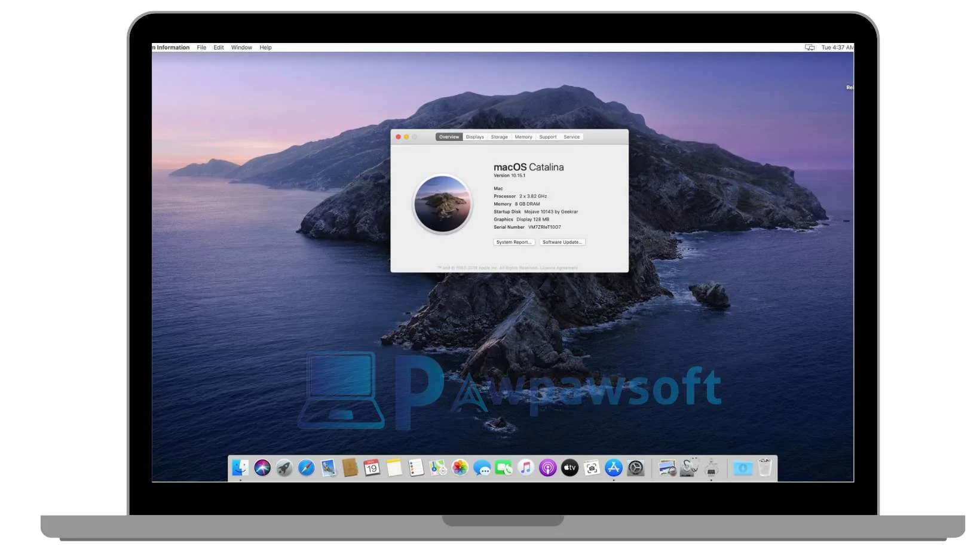The height and width of the screenshot is (552, 980).
Task: Launch Siri from the dock
Action: click(x=262, y=468)
